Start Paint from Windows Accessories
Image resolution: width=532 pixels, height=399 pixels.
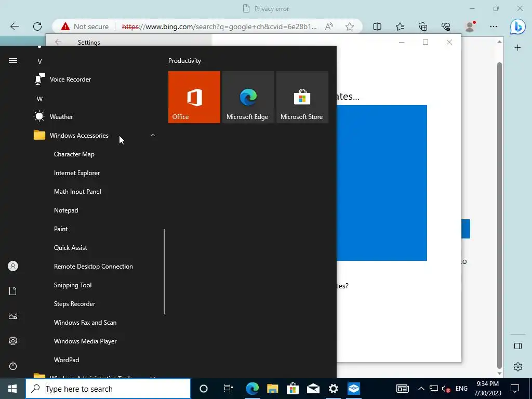[x=61, y=229]
